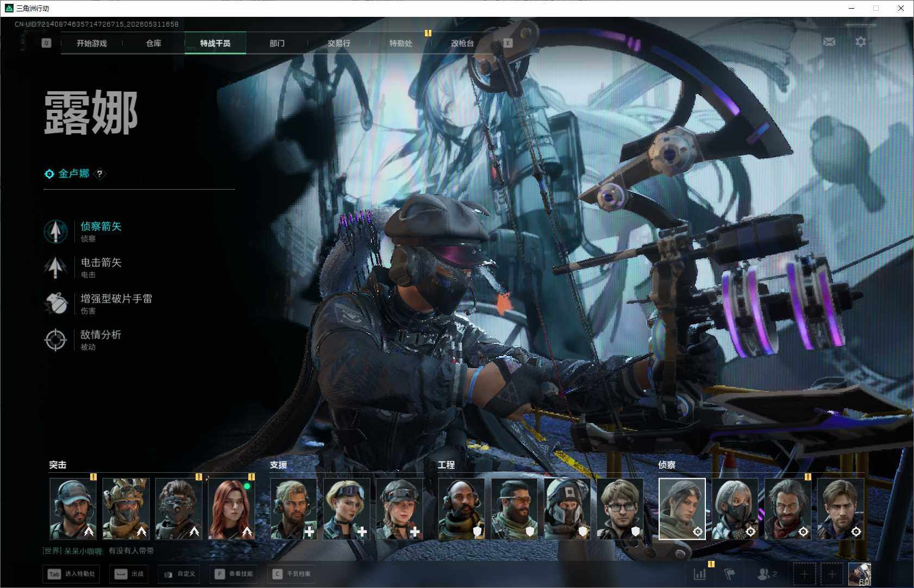Open the settings gear icon

coord(861,42)
